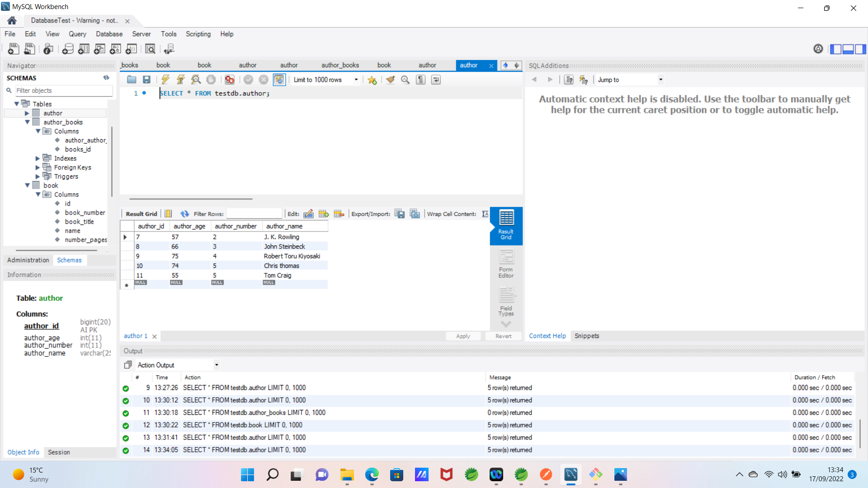This screenshot has height=488, width=868.
Task: Expand the Indexes node under author_books
Action: [x=38, y=159]
